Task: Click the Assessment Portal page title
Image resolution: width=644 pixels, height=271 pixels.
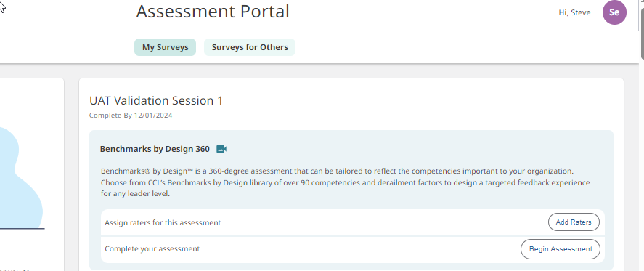Action: [213, 12]
